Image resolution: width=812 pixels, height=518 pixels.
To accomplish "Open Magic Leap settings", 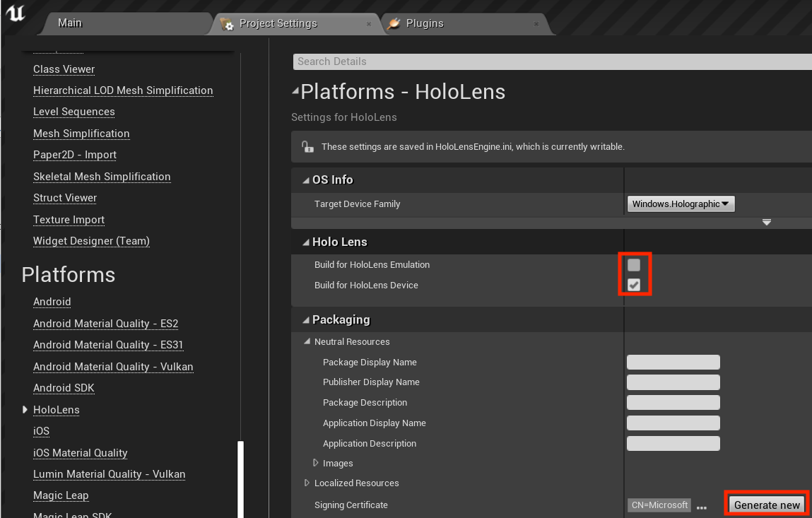I will coord(61,495).
